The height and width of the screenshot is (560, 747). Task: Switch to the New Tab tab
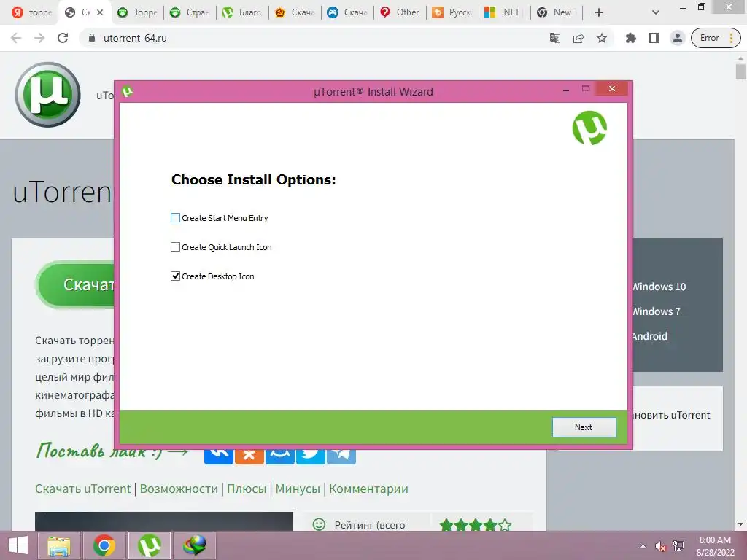(x=557, y=12)
